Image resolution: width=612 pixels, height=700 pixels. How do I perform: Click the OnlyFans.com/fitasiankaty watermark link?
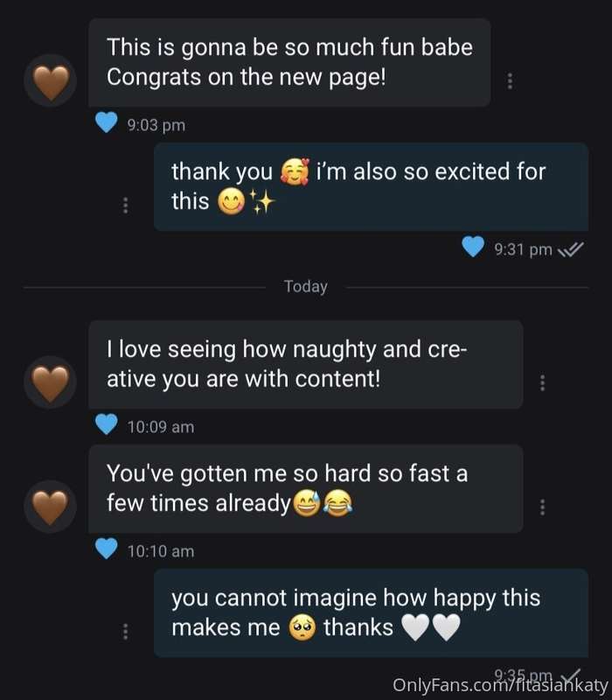click(500, 685)
